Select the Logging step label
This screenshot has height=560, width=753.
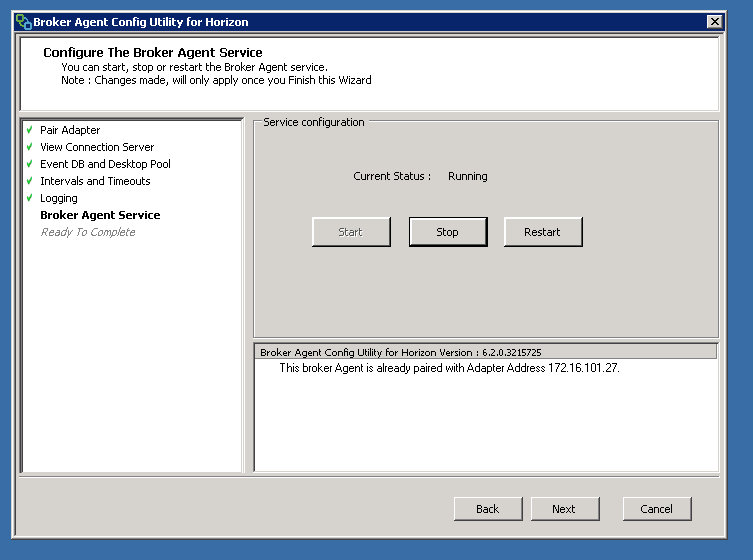59,198
